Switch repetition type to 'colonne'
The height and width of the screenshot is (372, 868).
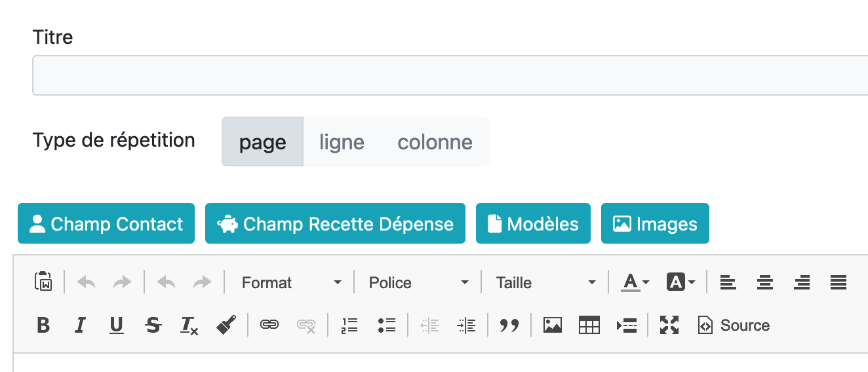click(435, 141)
